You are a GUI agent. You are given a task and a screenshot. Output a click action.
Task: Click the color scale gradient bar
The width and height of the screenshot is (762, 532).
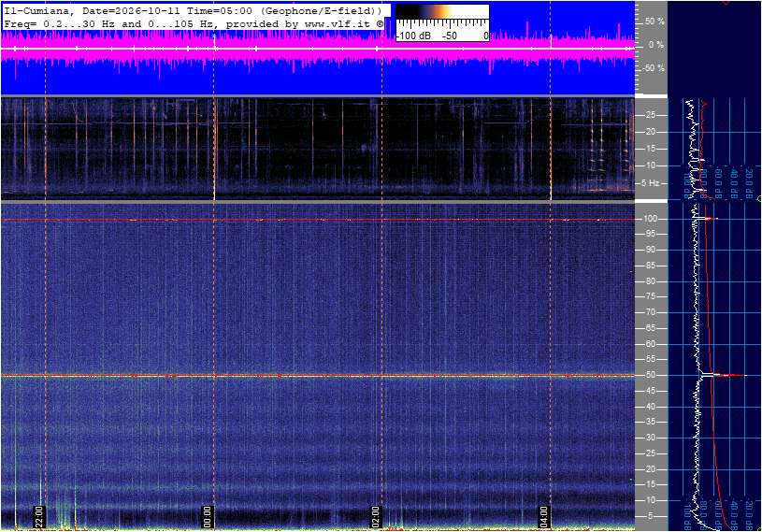(x=442, y=12)
